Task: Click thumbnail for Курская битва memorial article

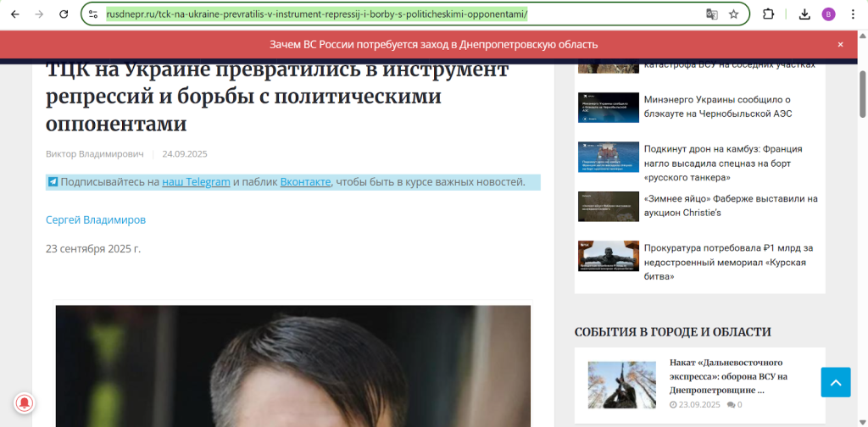Action: click(x=608, y=255)
